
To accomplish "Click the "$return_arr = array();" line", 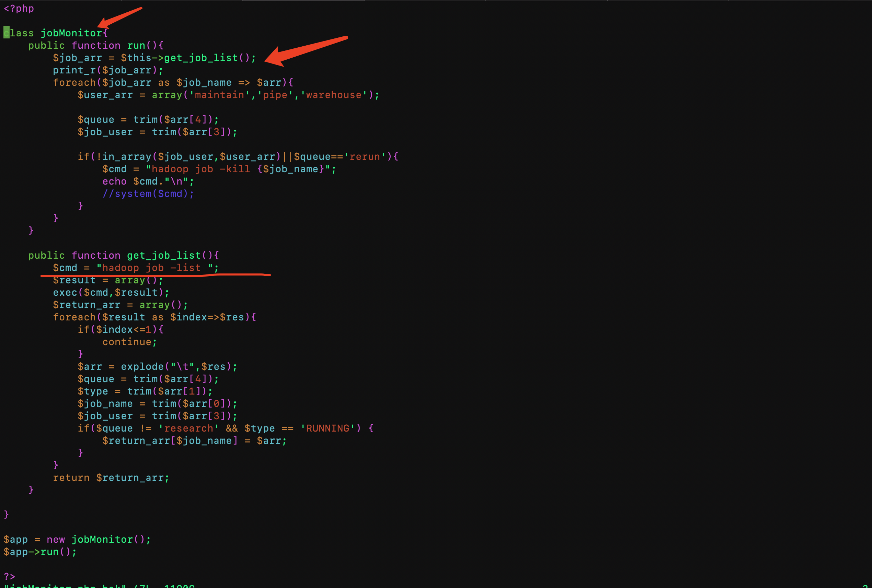I will [x=121, y=305].
